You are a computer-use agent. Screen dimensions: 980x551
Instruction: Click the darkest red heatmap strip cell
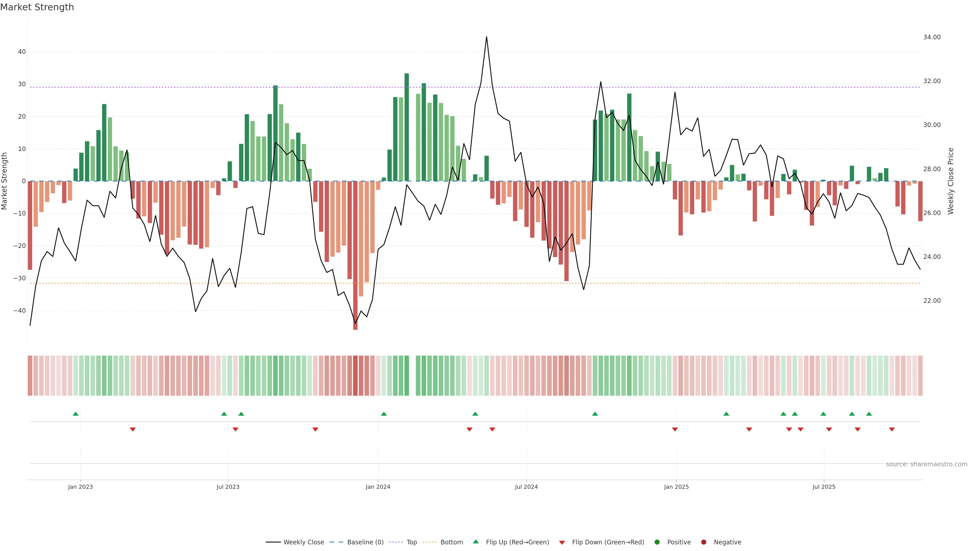355,375
